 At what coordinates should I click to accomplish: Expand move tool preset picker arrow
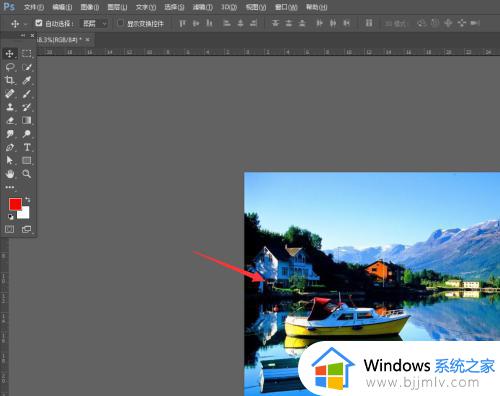tap(25, 24)
